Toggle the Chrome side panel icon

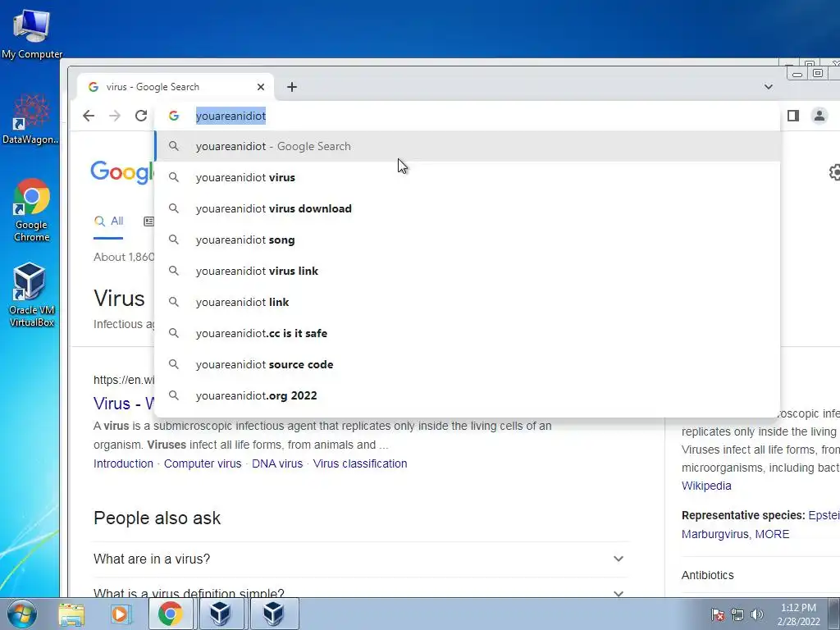[793, 116]
